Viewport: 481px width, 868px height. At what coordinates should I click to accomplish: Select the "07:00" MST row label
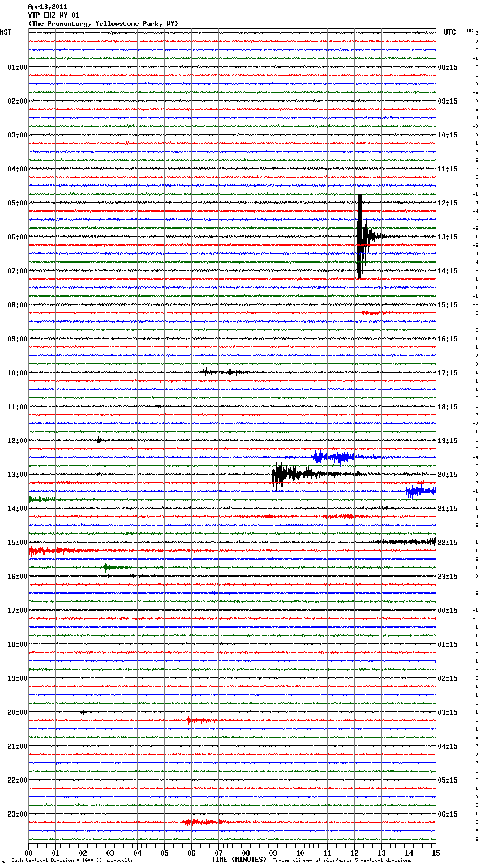(18, 271)
